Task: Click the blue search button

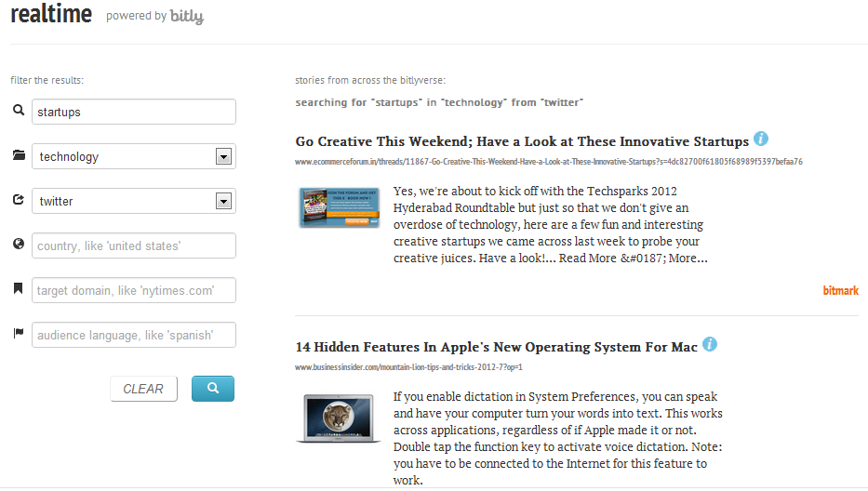Action: [213, 389]
